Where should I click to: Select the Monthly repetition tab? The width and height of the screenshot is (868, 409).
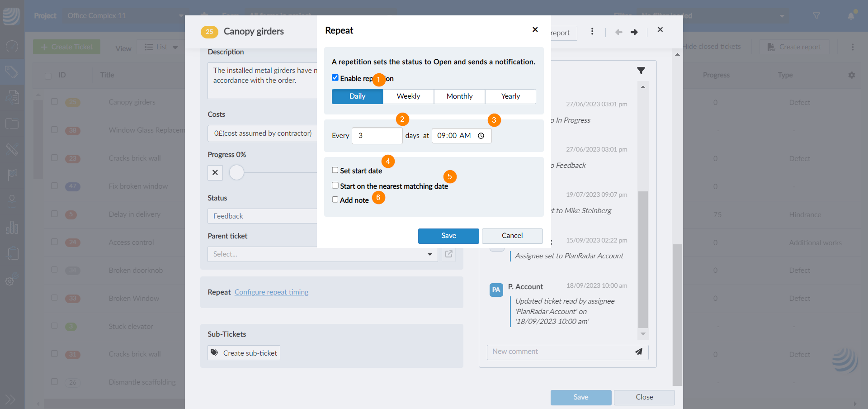coord(459,96)
